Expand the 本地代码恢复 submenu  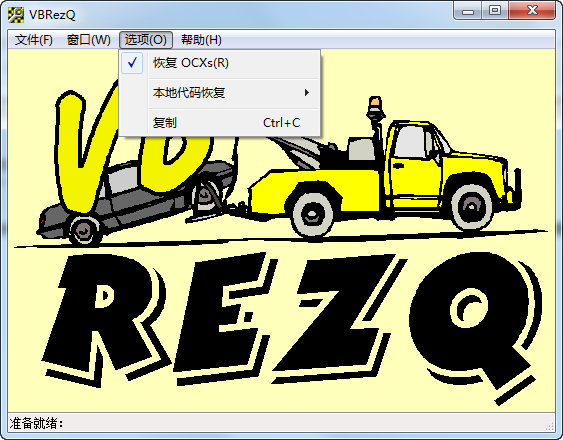[x=219, y=93]
